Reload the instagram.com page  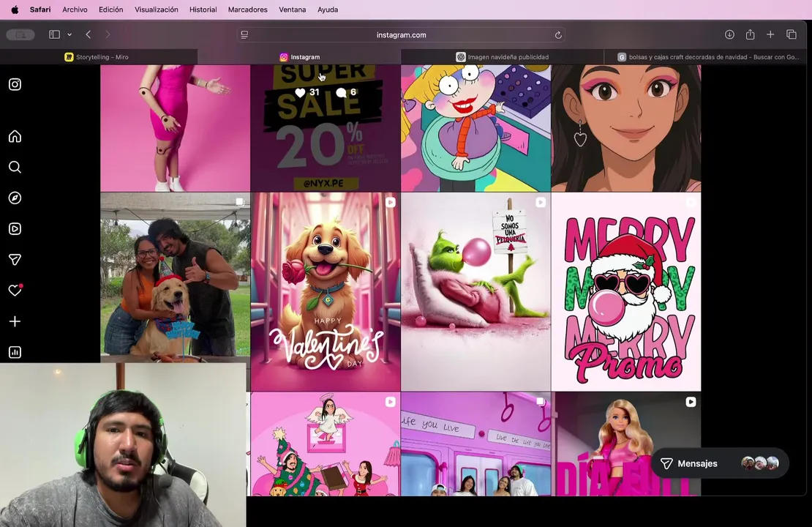pyautogui.click(x=558, y=35)
